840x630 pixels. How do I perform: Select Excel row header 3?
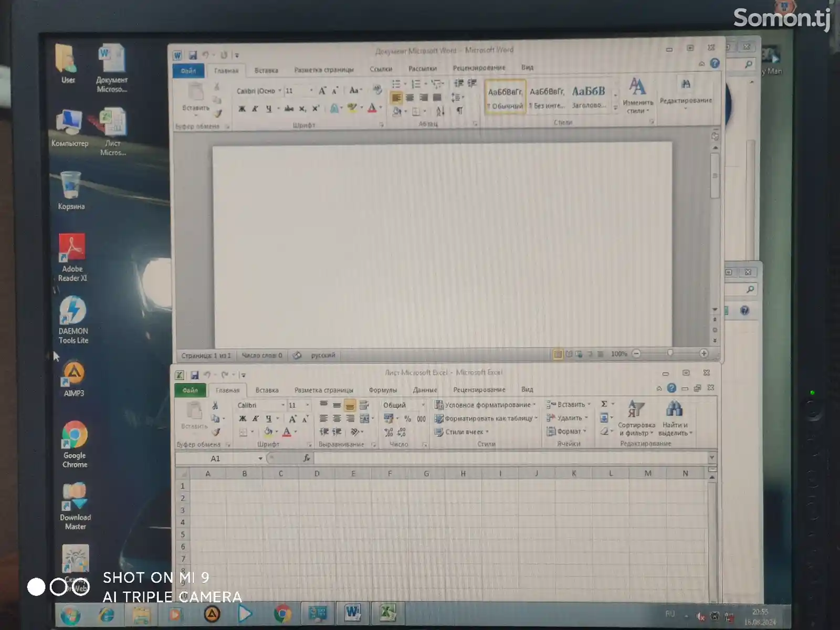click(183, 510)
